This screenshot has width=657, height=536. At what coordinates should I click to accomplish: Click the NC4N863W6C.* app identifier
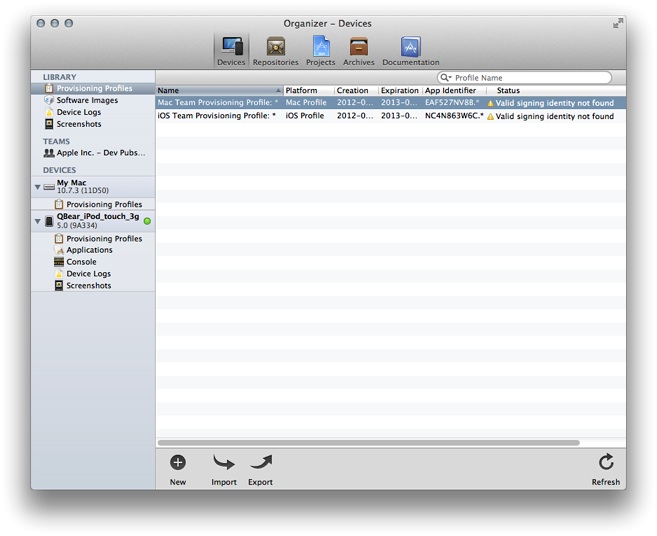coord(454,116)
